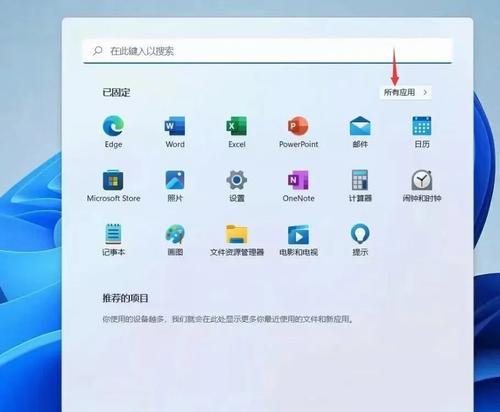Start PowerPoint from the Start menu
The image size is (500, 412).
point(298,131)
